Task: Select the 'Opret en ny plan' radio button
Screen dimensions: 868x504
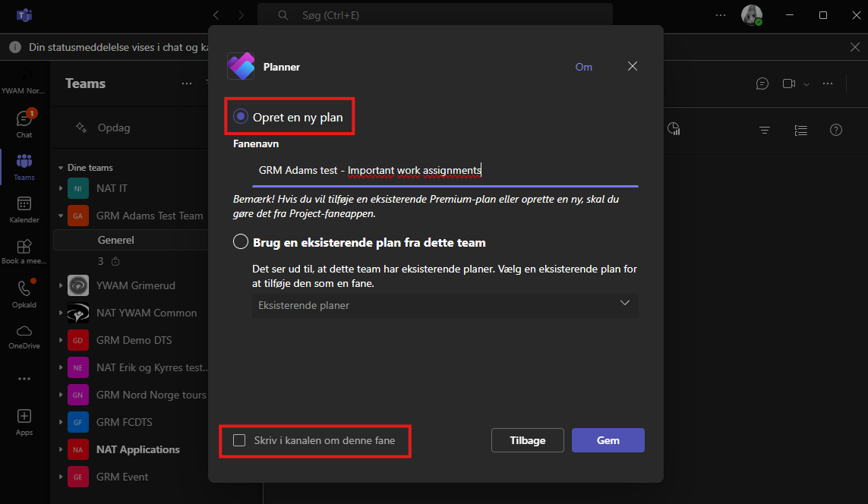Action: coord(240,117)
